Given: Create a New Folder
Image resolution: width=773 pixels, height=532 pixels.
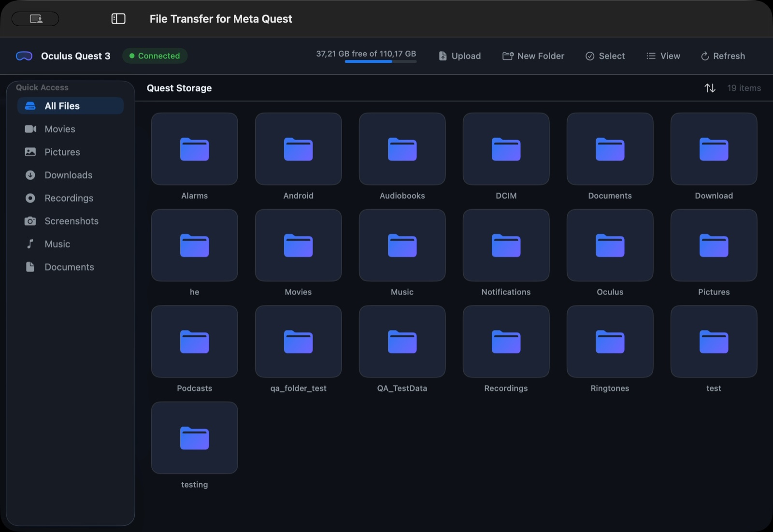Looking at the screenshot, I should pos(533,56).
